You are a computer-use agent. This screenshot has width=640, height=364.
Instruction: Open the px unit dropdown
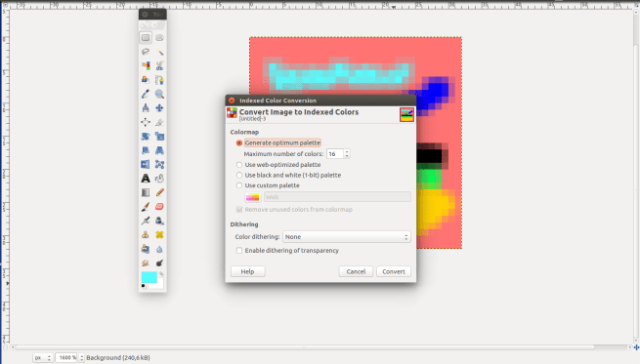tap(42, 358)
